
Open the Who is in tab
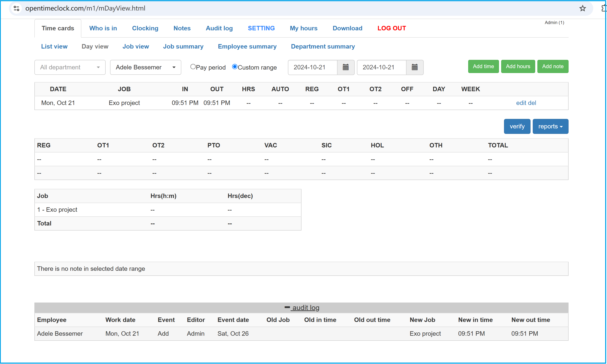[x=103, y=28]
